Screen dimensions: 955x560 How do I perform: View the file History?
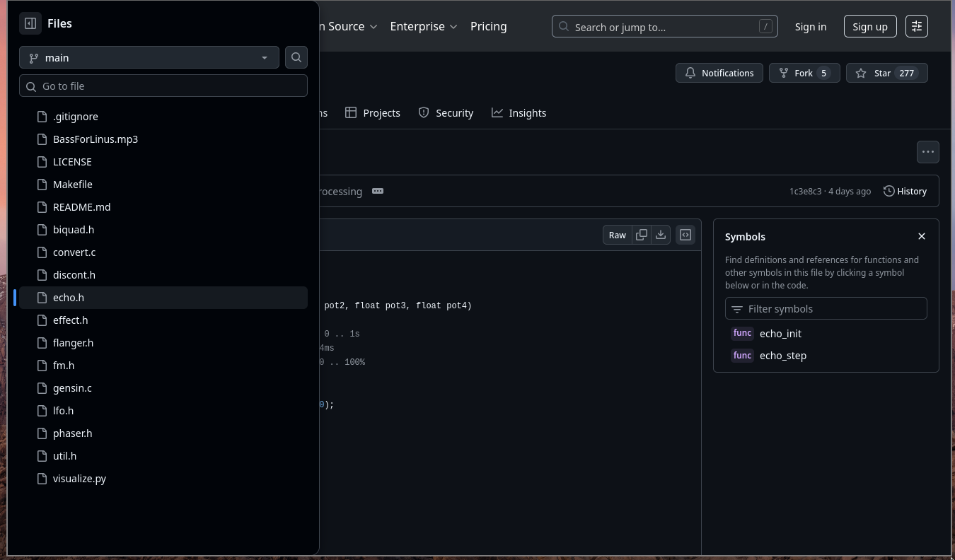(x=905, y=191)
